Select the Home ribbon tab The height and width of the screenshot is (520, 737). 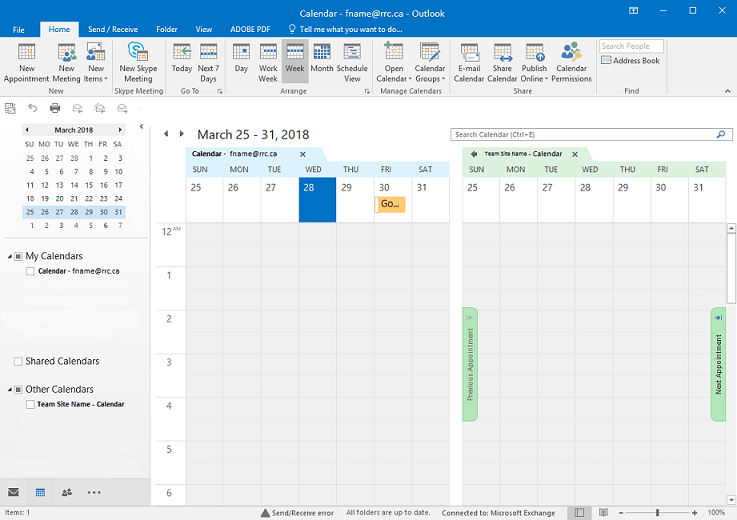(59, 29)
